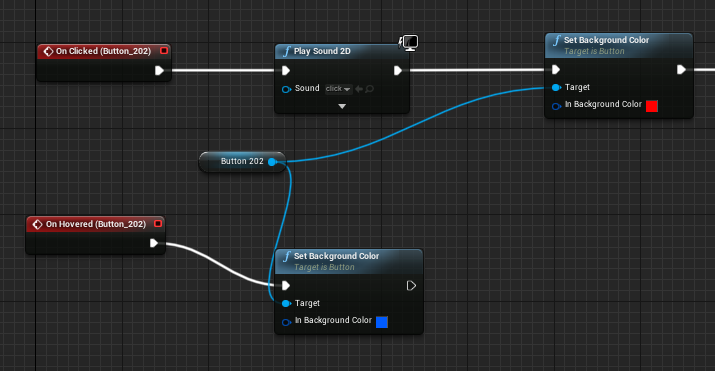Select the Set Background Color node with red swatch by title
715x371 pixels.
point(606,40)
